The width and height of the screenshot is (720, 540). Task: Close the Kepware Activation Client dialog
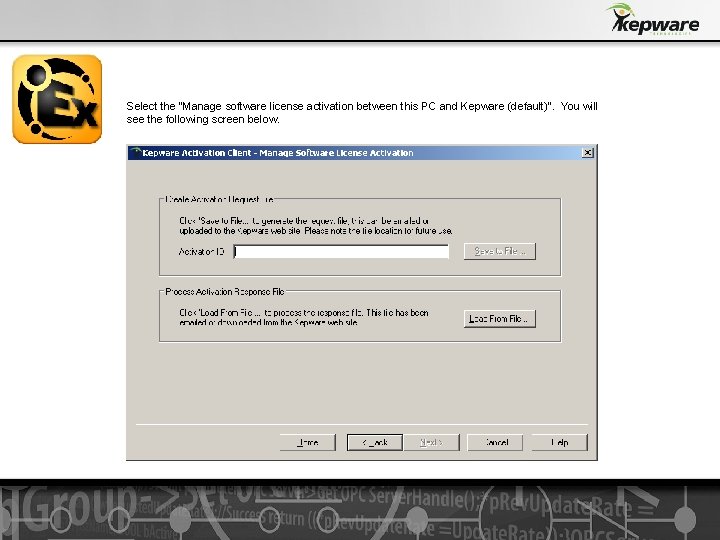[587, 152]
